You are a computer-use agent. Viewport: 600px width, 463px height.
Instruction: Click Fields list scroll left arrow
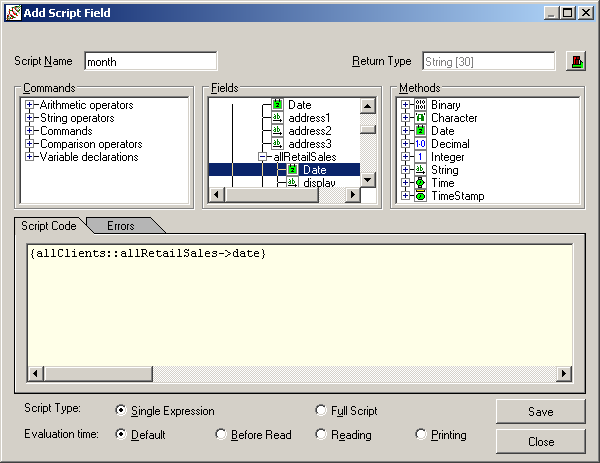(216, 194)
